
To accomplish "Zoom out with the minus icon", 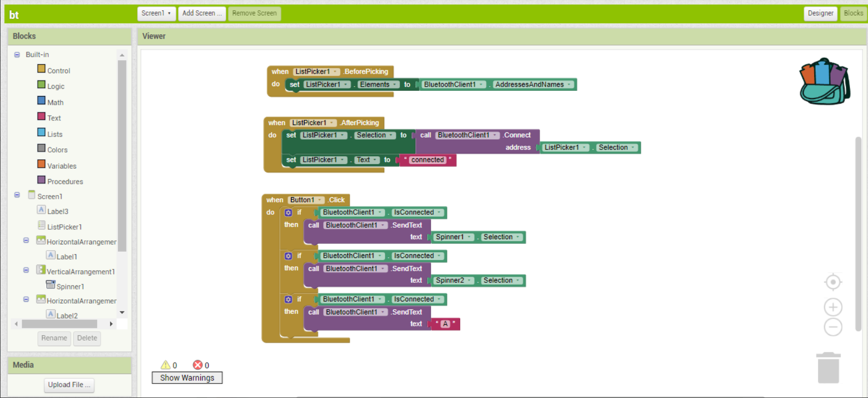I will click(x=833, y=327).
